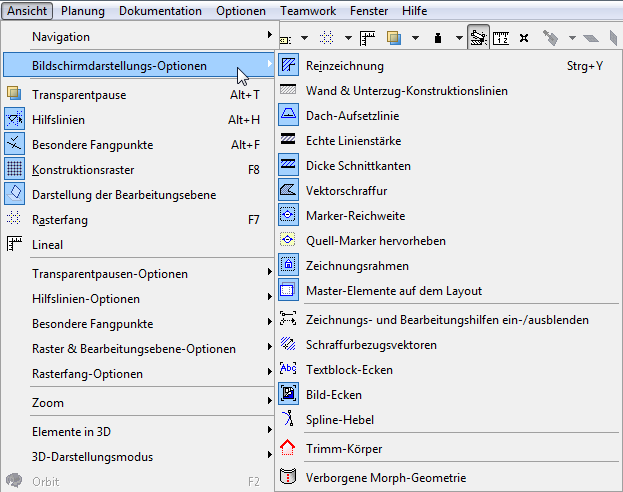Expand Hilfslinien-Optionen submenu
Viewport: 623px width, 492px height.
[138, 299]
